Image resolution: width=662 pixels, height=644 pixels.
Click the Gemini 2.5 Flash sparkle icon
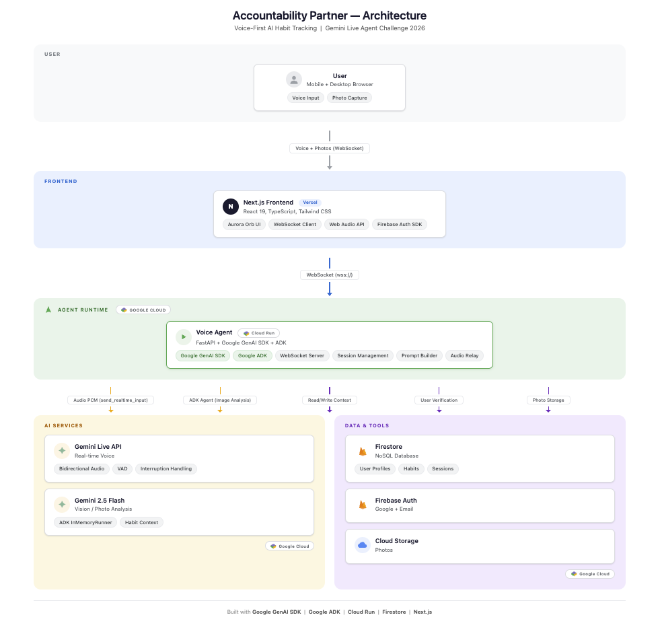(62, 505)
